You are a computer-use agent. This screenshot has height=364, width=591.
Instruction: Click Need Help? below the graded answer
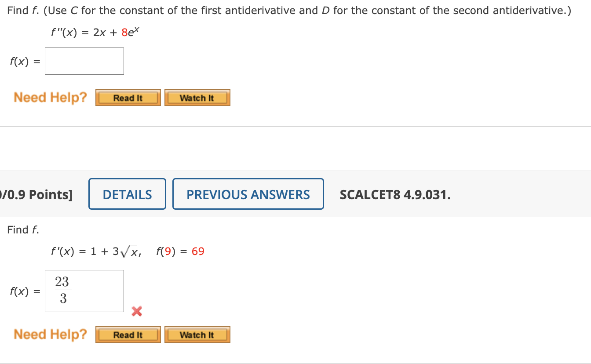pyautogui.click(x=50, y=334)
